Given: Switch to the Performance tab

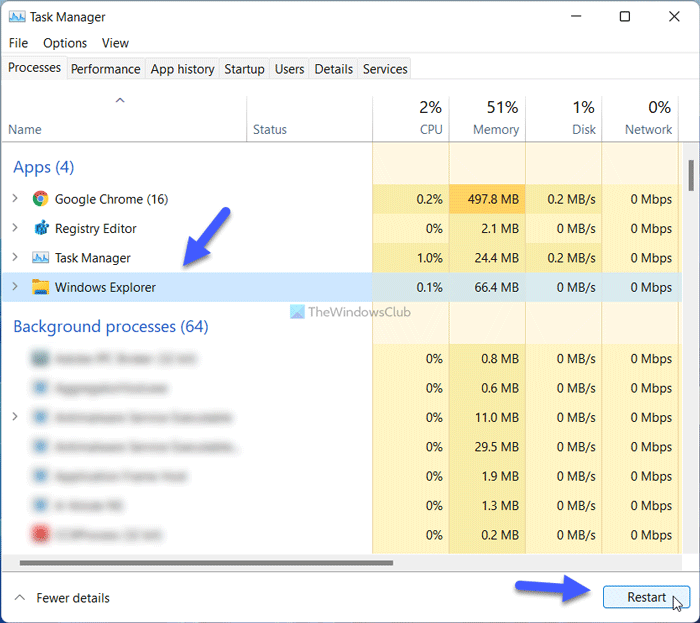Looking at the screenshot, I should pyautogui.click(x=105, y=69).
